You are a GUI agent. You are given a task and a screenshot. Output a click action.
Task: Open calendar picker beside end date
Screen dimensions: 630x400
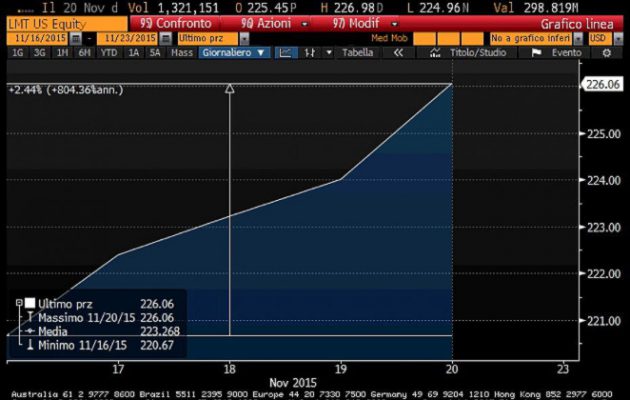point(163,36)
